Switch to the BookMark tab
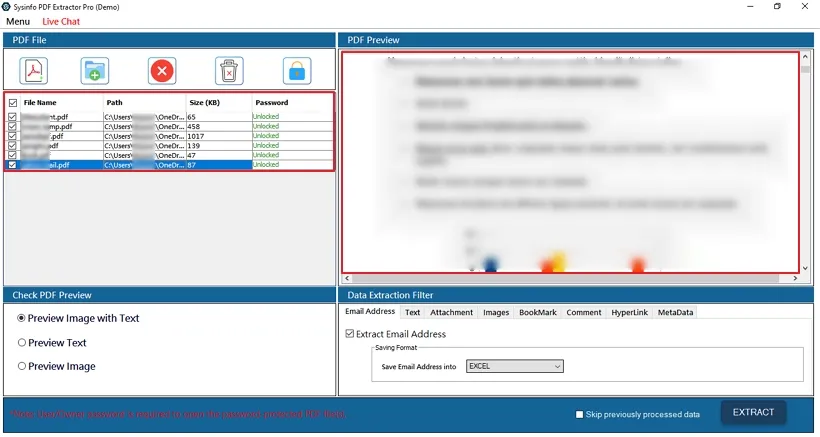The image size is (820, 437). (538, 313)
